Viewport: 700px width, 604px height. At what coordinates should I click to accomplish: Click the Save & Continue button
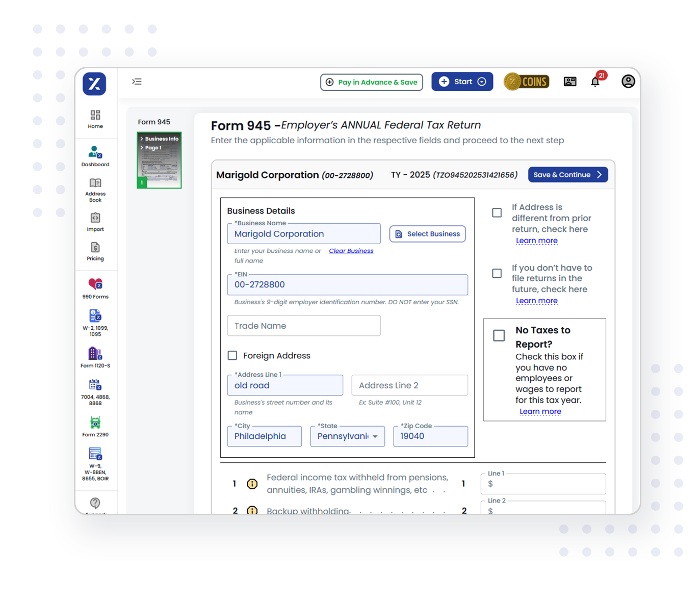tap(567, 175)
